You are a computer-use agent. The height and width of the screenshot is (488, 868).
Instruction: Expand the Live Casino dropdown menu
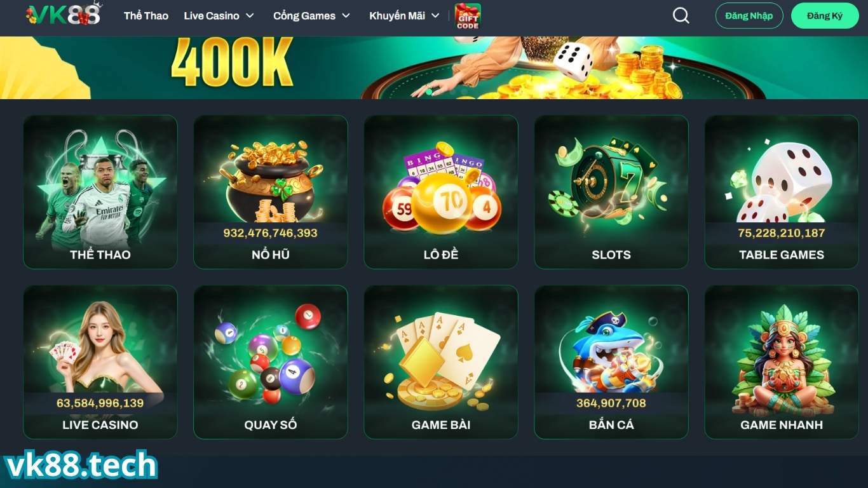tap(219, 16)
